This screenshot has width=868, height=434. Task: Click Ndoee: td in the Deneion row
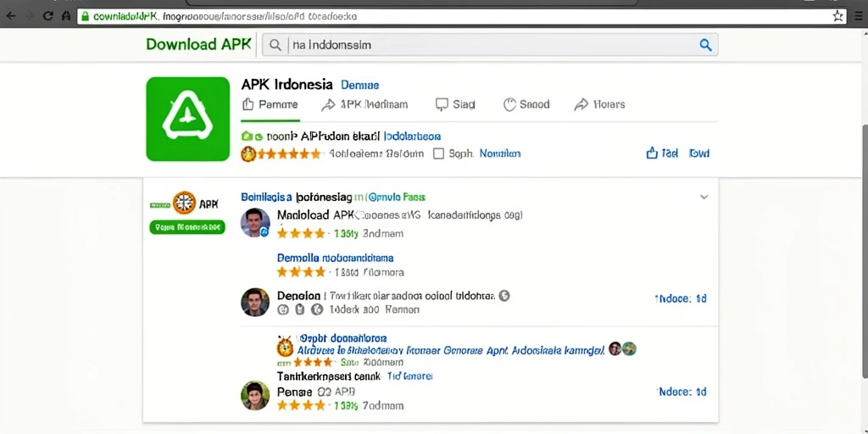click(681, 298)
